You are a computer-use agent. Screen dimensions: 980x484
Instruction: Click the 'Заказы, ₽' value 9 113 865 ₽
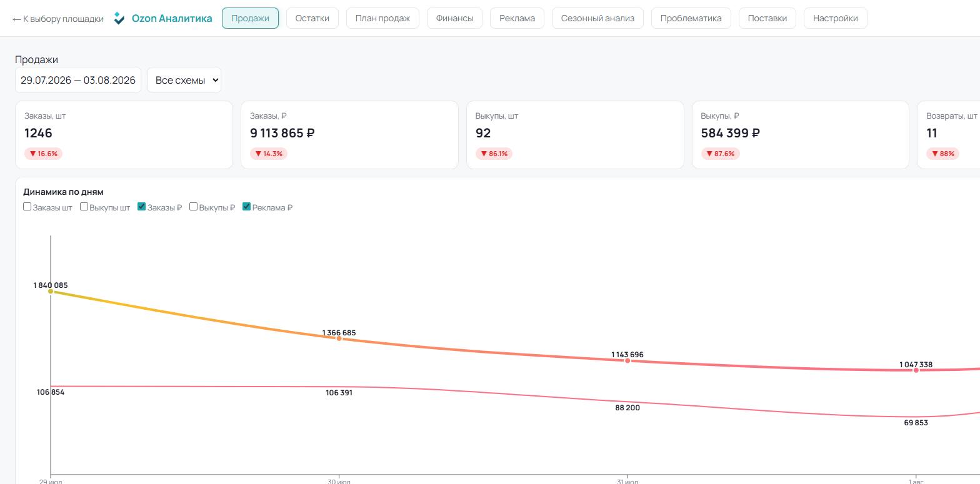coord(282,133)
